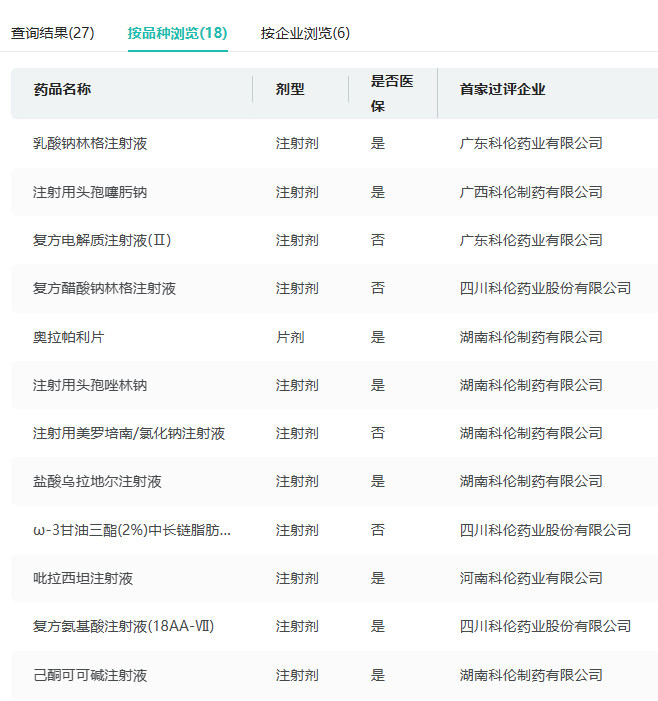Select drug 奥拉帕利片
Viewport: 658px width, 701px height.
pos(69,337)
